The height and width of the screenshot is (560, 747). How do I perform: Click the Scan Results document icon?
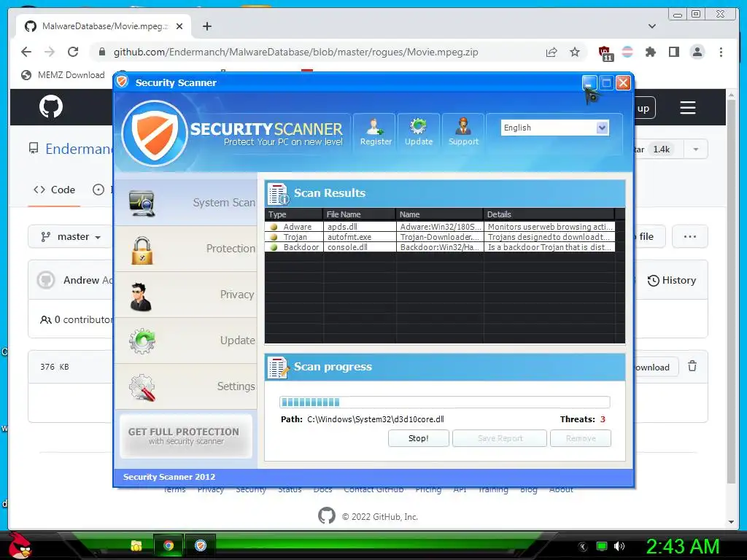tap(278, 193)
